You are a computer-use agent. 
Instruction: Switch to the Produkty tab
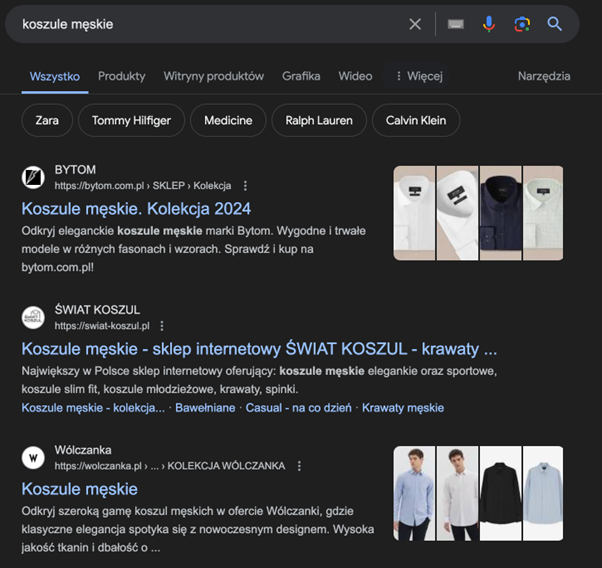(121, 76)
